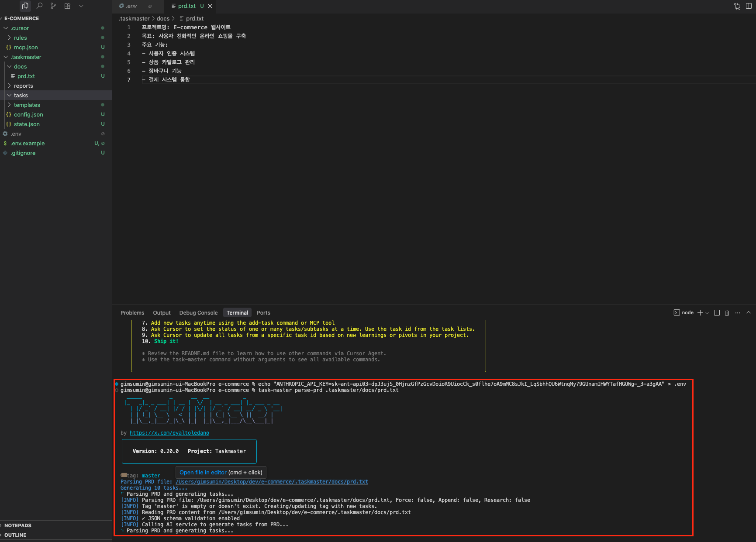Click the gear icon on the .env tab

tap(121, 6)
